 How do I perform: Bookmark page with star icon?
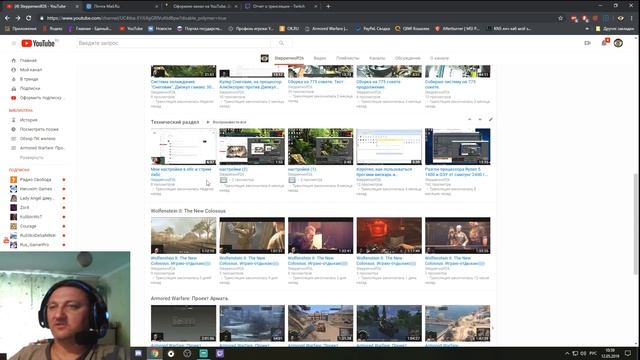coord(560,18)
